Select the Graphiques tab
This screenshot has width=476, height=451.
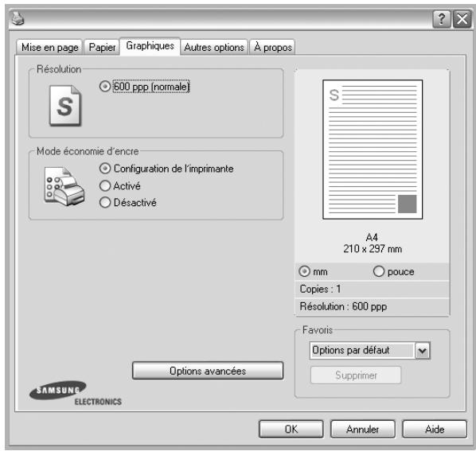[x=150, y=46]
